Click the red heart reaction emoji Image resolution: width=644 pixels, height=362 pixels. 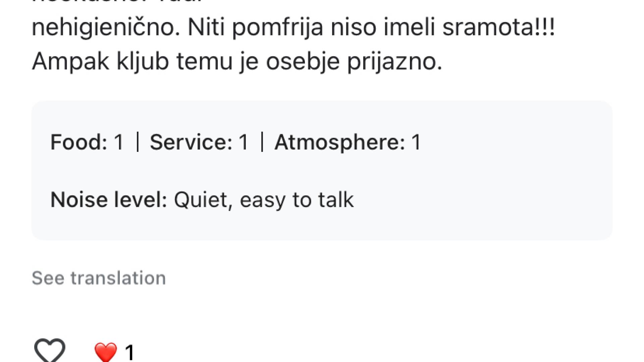pyautogui.click(x=106, y=352)
